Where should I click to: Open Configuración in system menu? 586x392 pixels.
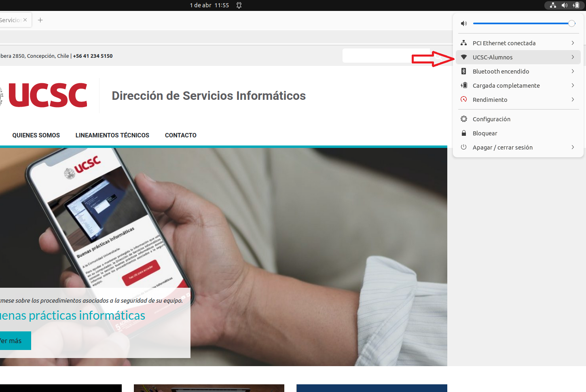518,119
